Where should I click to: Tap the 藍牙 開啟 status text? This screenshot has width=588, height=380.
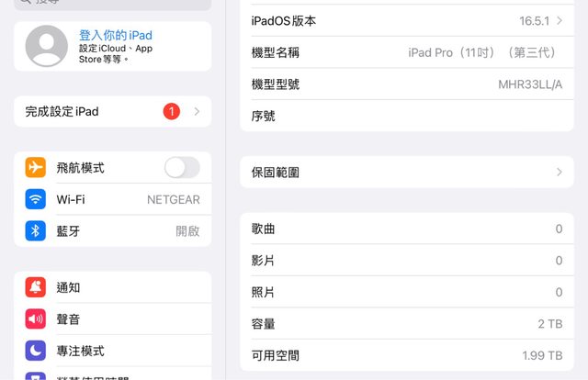pos(187,231)
